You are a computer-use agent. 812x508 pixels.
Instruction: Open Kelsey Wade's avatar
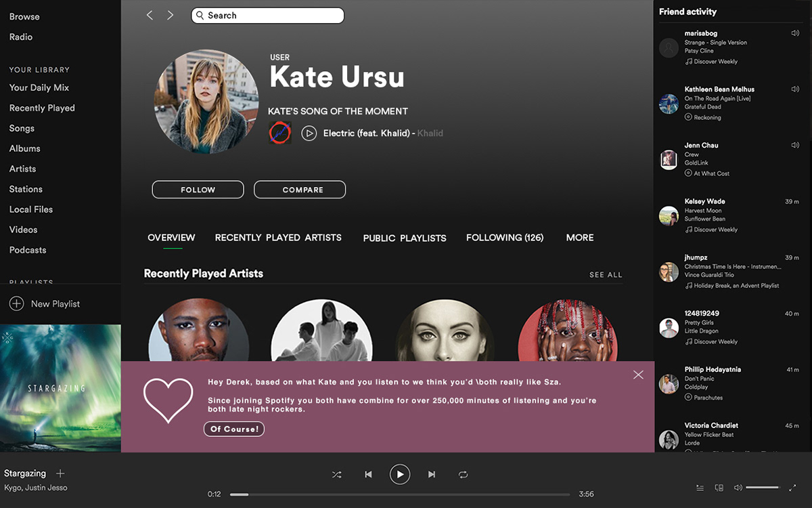669,216
